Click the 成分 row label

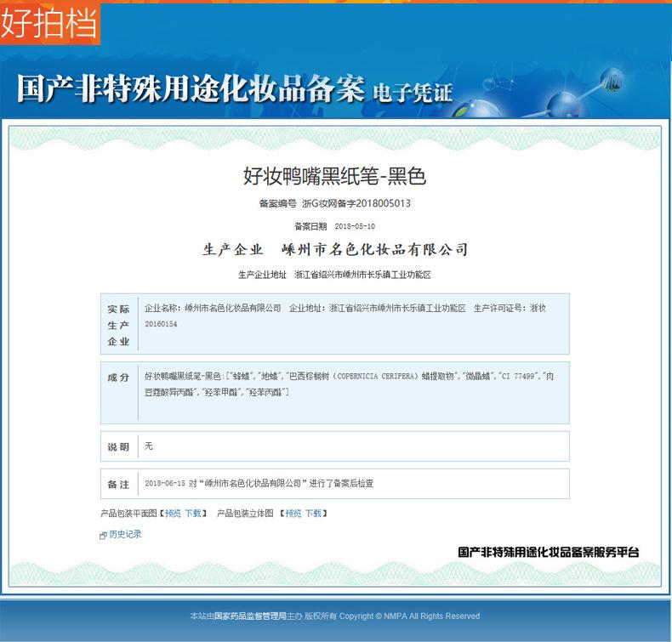point(118,378)
